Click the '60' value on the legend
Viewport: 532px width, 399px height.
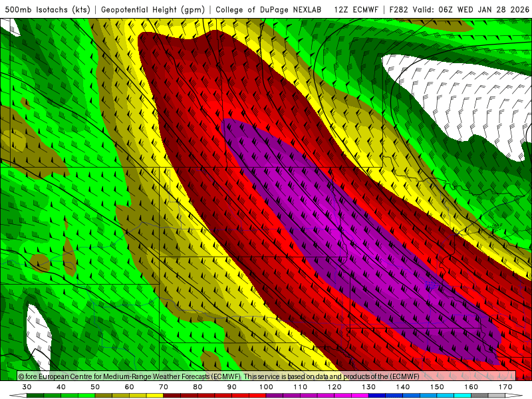click(129, 387)
